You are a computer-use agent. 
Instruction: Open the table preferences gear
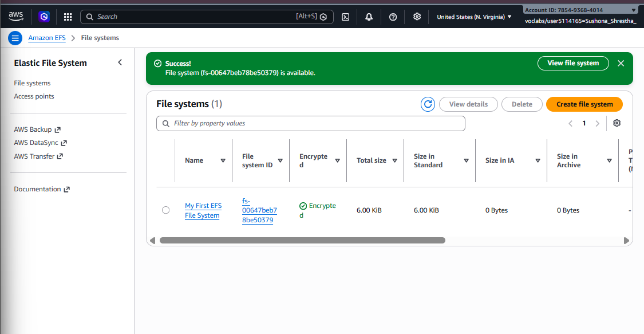tap(617, 123)
